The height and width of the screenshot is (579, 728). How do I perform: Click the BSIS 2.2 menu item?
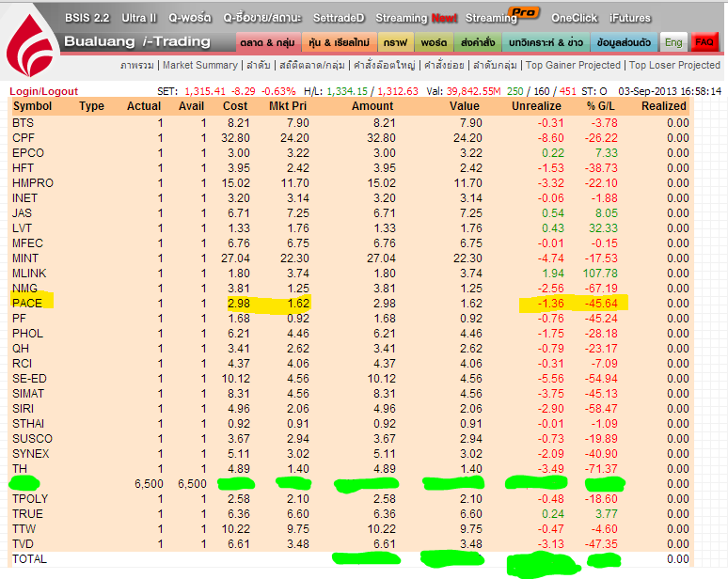pos(87,18)
